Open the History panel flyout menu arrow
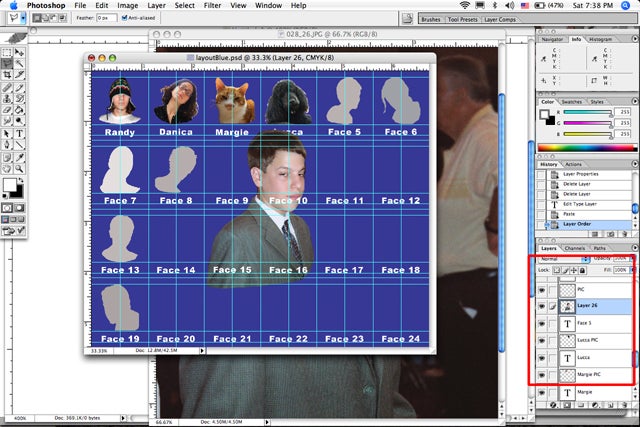This screenshot has width=640, height=427. (635, 164)
